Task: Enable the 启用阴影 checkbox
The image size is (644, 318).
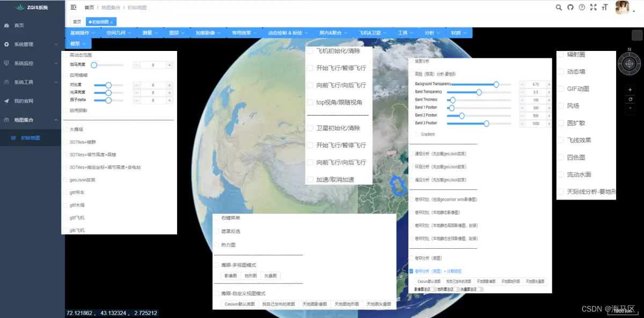Action: 65,110
